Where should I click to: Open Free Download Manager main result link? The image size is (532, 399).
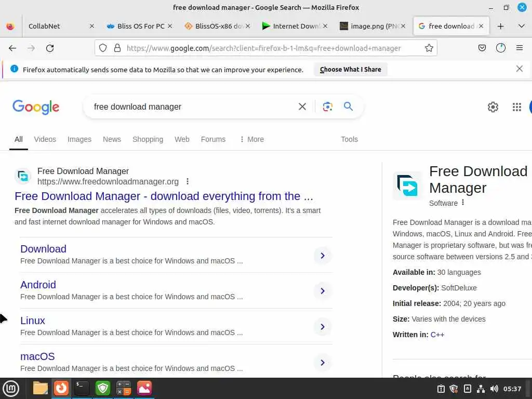[164, 196]
